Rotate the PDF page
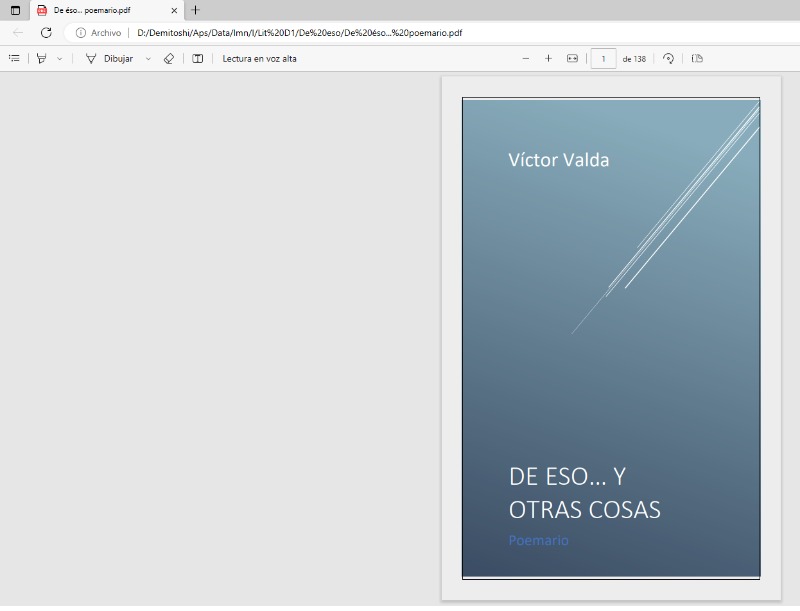The width and height of the screenshot is (800, 611). (x=668, y=59)
